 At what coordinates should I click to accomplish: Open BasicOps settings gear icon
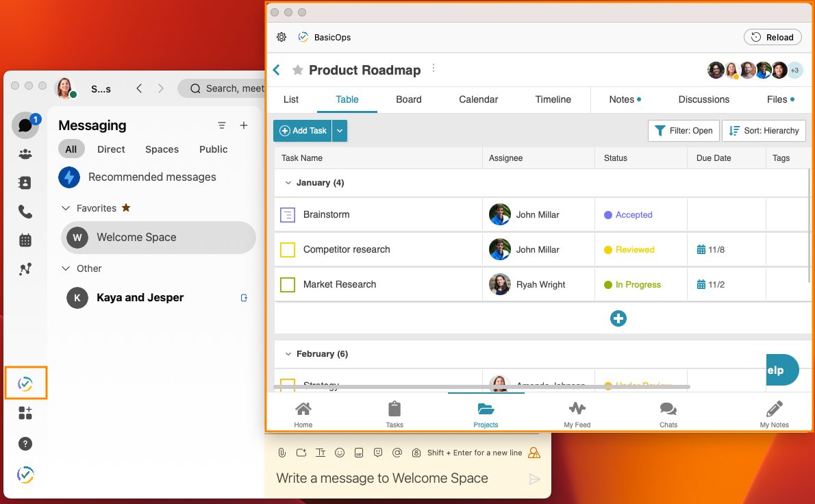[x=281, y=37]
